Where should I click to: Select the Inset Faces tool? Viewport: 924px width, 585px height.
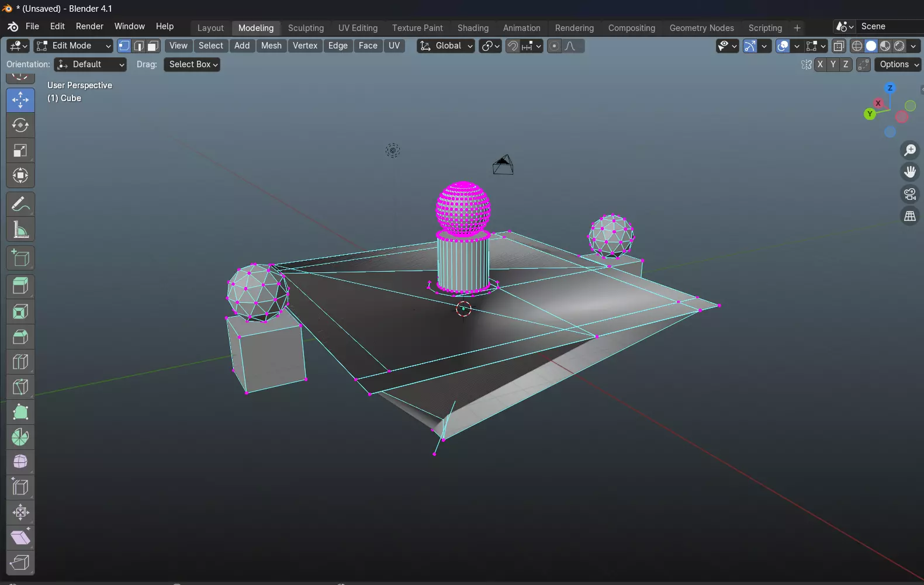pyautogui.click(x=20, y=311)
